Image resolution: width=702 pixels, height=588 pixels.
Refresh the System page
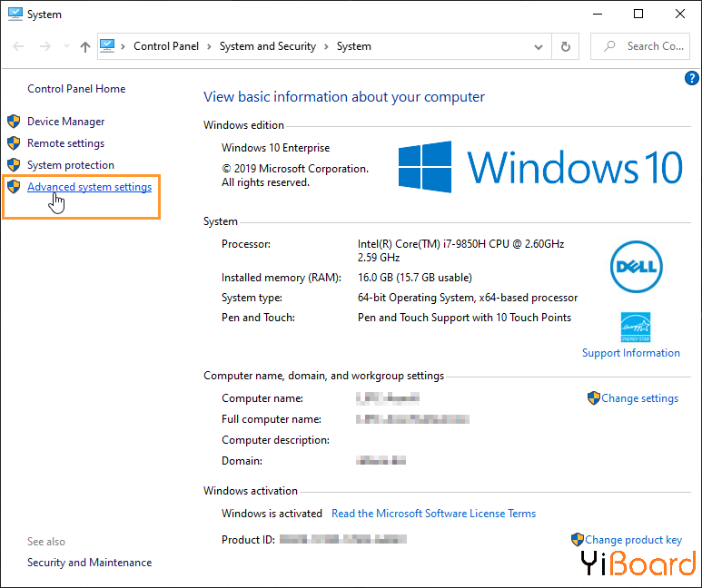pos(566,46)
